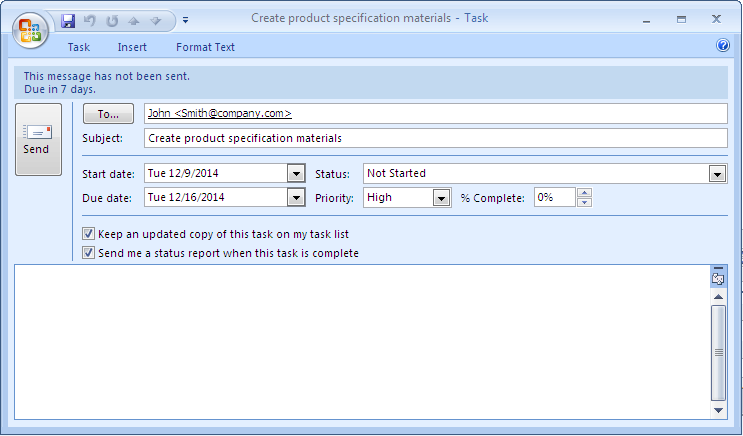Click the Save icon in Quick Access
Image resolution: width=743 pixels, height=436 pixels.
[x=68, y=20]
